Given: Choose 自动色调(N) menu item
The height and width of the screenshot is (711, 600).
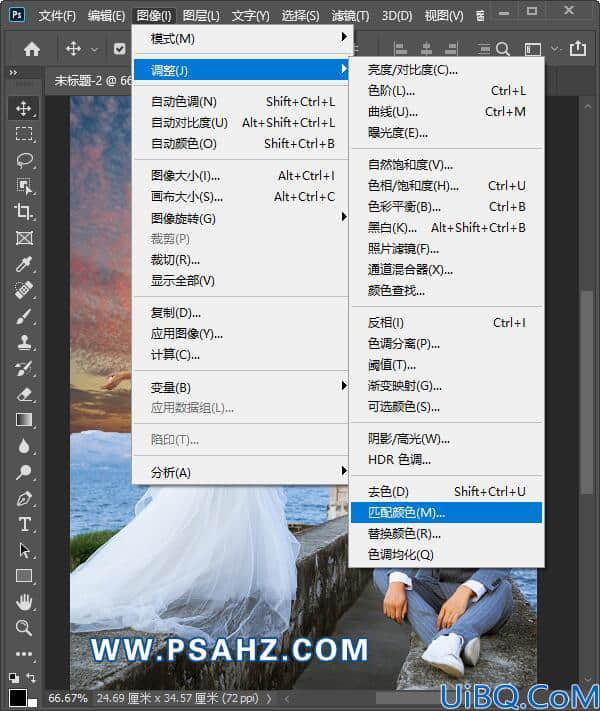Looking at the screenshot, I should click(x=243, y=102).
